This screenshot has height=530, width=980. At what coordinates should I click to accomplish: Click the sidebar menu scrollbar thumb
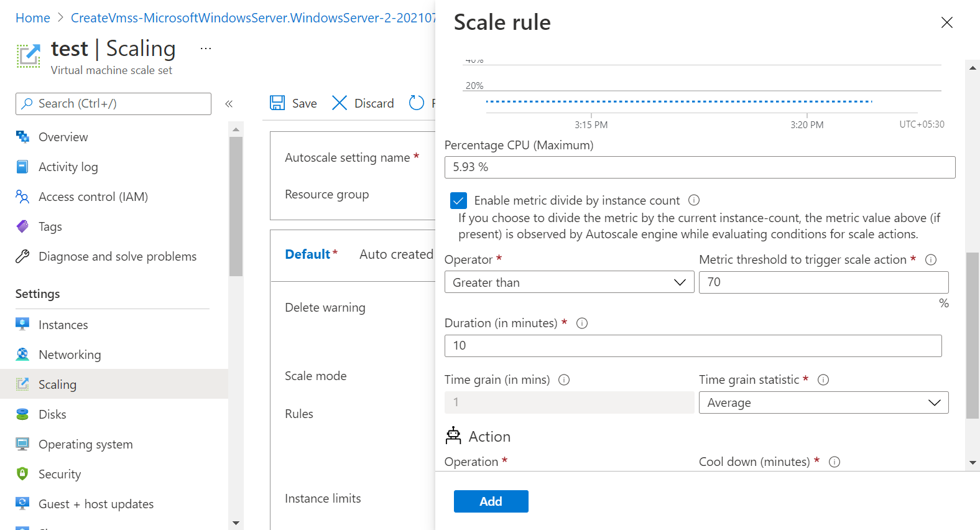(x=236, y=206)
